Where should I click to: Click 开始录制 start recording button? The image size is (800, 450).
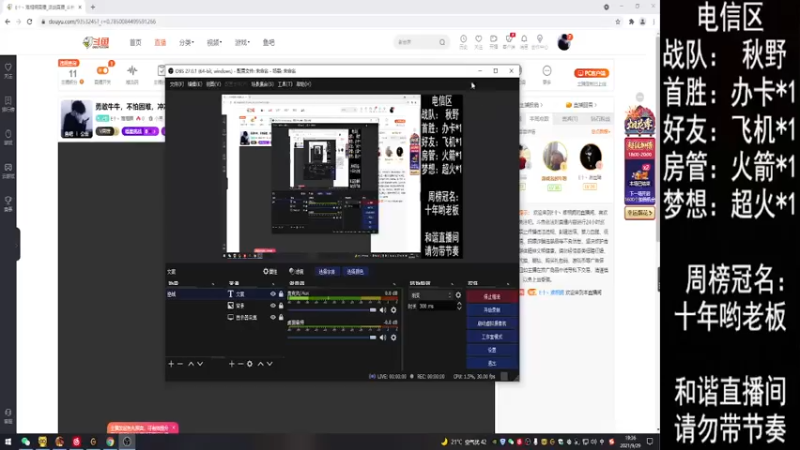(492, 310)
